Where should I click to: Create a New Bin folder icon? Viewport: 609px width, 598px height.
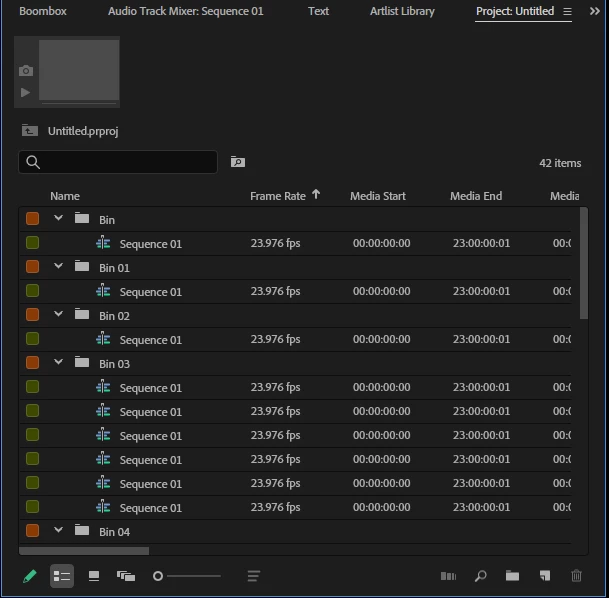tap(512, 576)
